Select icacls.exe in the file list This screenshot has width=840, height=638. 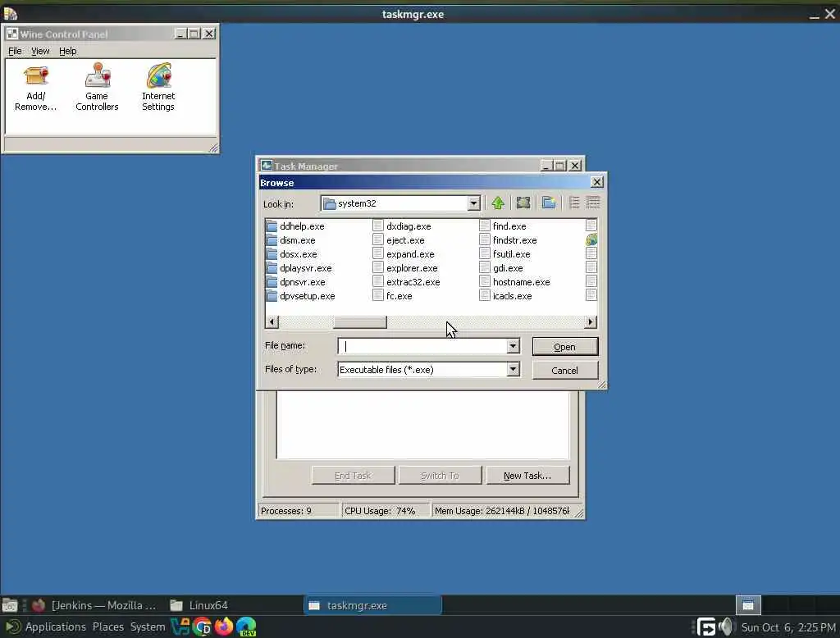click(x=512, y=296)
